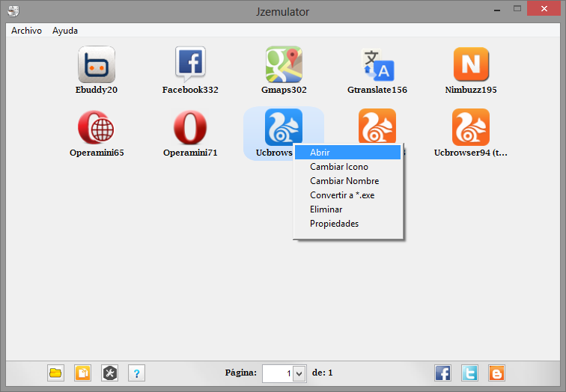
Task: Click the Facebook332 label text
Action: tap(190, 90)
